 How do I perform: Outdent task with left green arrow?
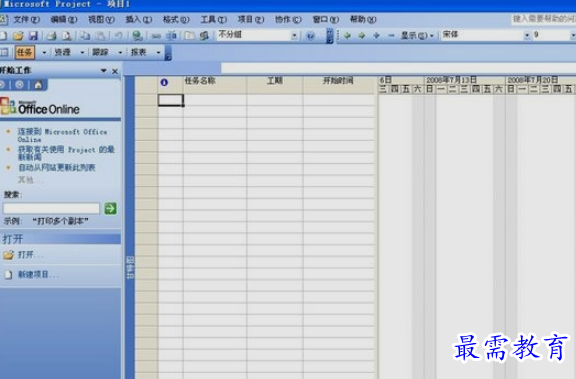[x=347, y=36]
